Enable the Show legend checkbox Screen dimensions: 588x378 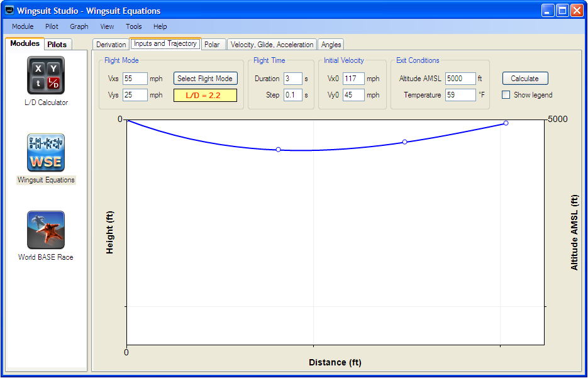click(x=506, y=95)
